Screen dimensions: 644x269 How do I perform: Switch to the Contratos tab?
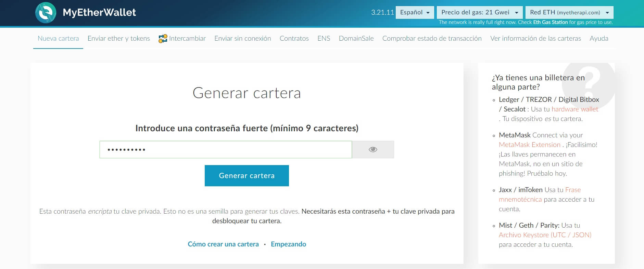294,38
